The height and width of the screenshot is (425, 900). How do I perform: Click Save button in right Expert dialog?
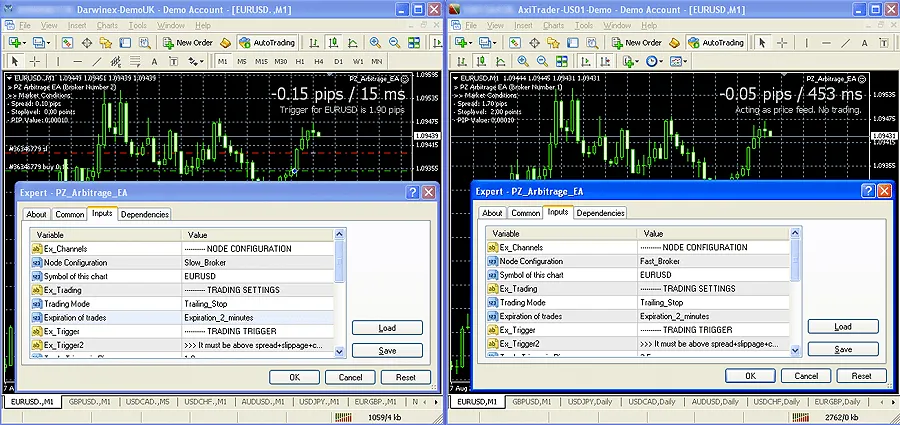[843, 349]
